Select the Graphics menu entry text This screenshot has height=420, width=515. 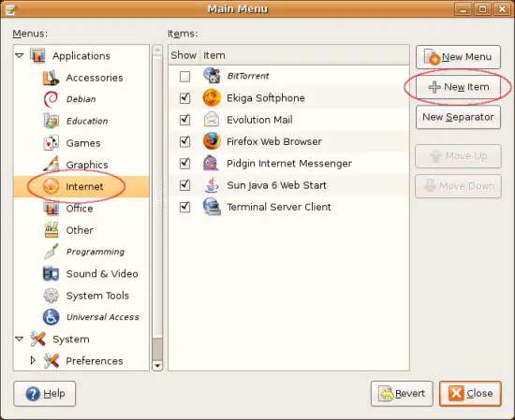(x=87, y=165)
